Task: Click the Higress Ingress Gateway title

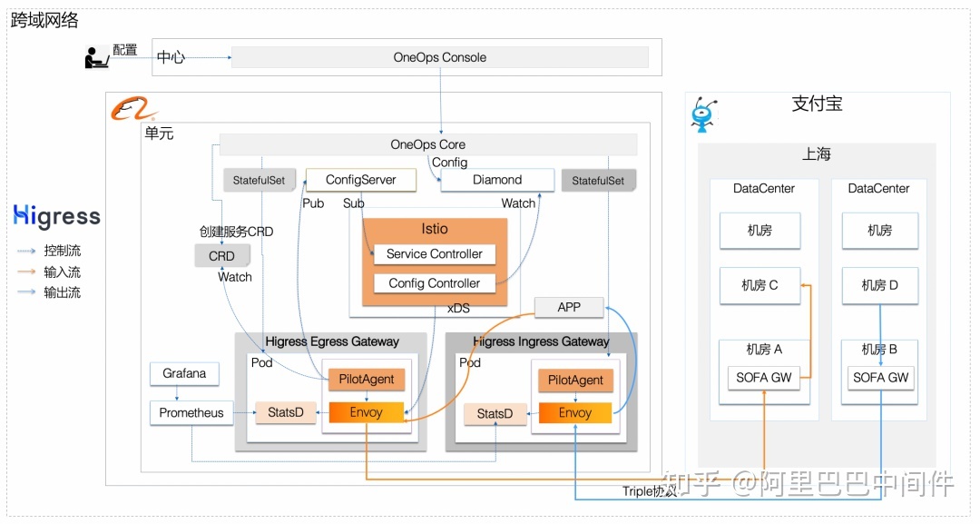Action: [541, 341]
